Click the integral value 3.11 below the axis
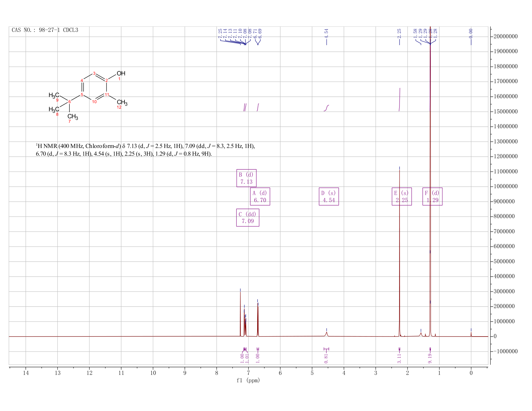Screen dimensions: 532x411 coord(399,358)
